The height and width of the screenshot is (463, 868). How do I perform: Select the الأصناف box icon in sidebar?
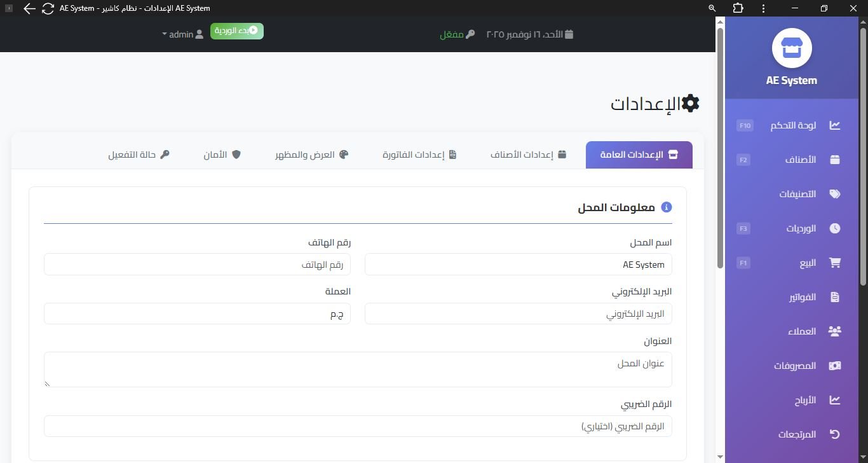834,160
